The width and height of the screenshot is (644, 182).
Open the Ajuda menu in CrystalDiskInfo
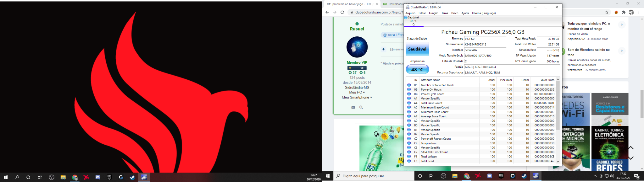pos(465,13)
